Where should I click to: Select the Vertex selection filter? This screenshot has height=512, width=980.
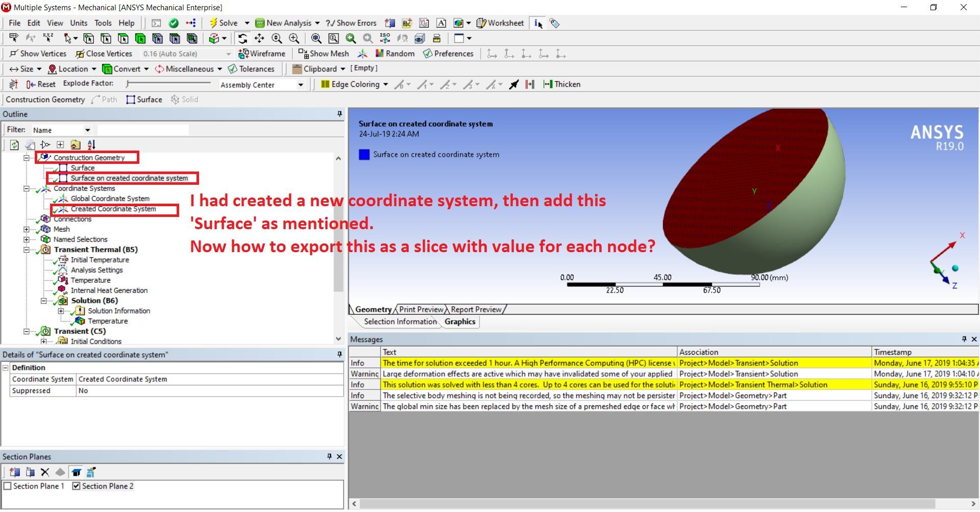(x=89, y=38)
